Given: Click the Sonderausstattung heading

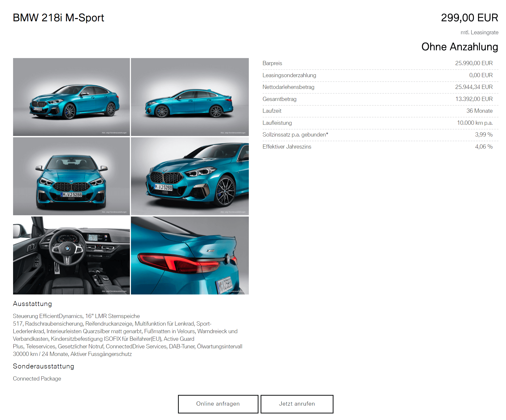Looking at the screenshot, I should (x=44, y=366).
